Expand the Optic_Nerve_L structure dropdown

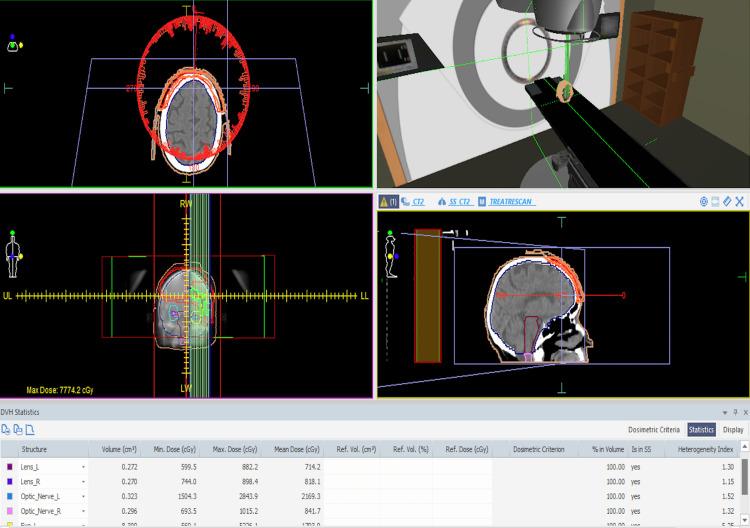tap(83, 495)
